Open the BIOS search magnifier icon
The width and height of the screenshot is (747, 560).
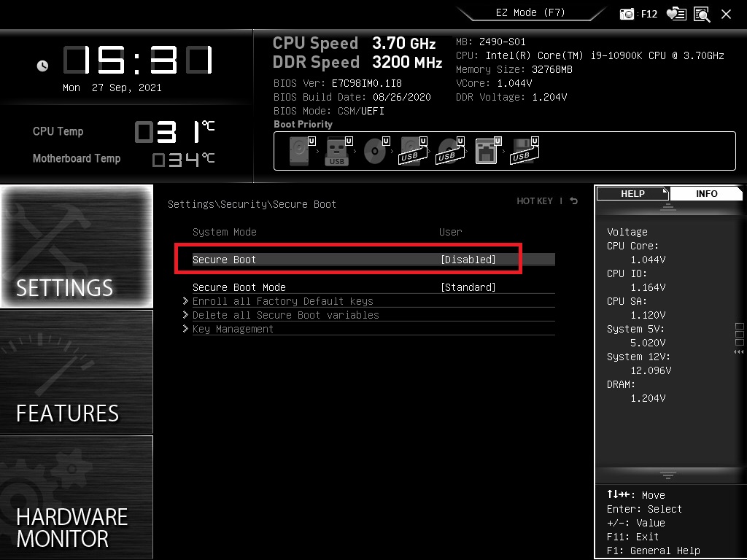coord(702,15)
